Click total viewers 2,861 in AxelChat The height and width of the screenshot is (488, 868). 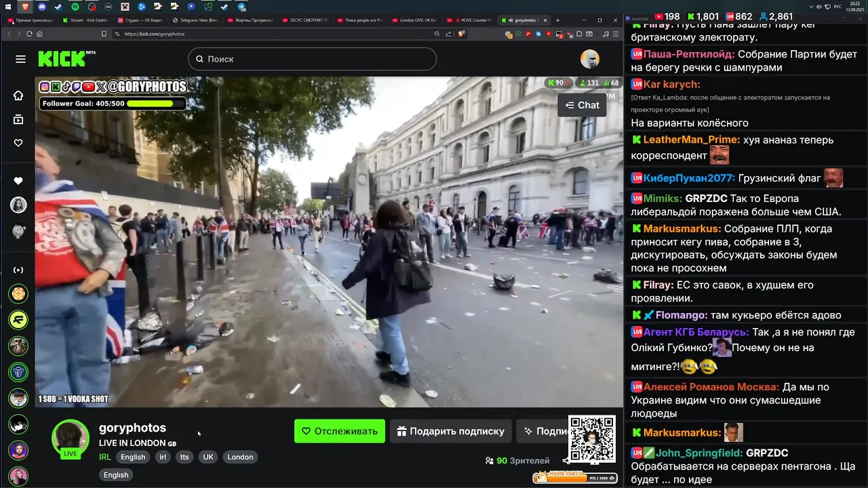point(776,16)
